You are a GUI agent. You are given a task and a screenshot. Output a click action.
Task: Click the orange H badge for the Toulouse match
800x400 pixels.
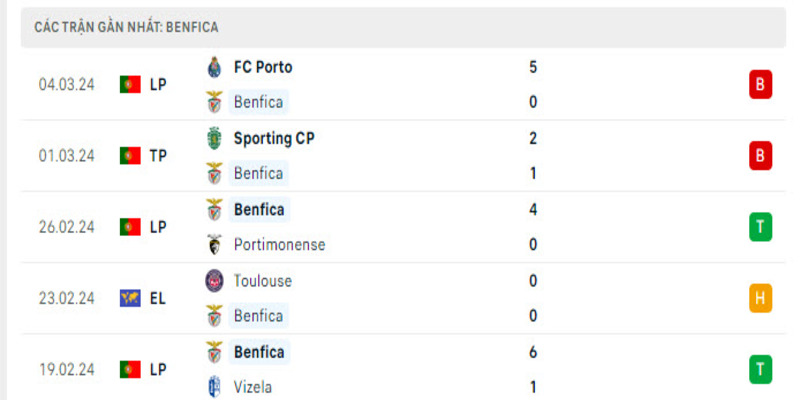coord(760,298)
